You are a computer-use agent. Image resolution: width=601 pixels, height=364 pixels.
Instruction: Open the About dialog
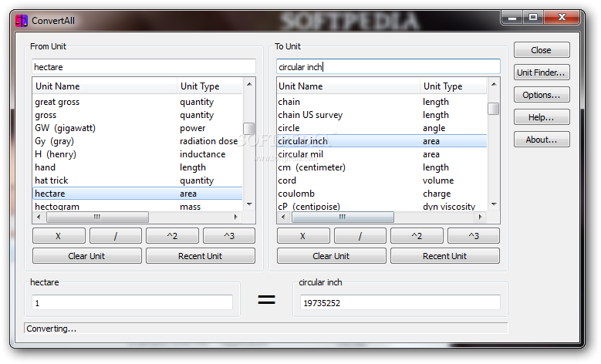(x=541, y=140)
